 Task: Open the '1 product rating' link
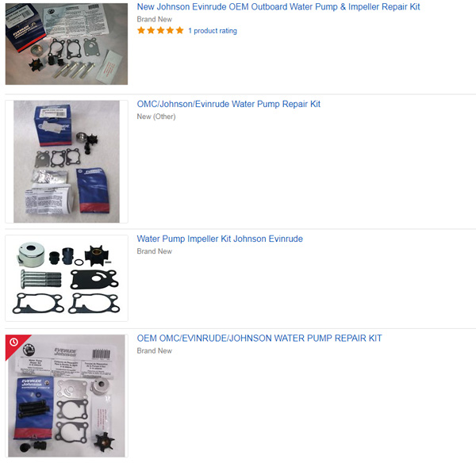click(213, 31)
